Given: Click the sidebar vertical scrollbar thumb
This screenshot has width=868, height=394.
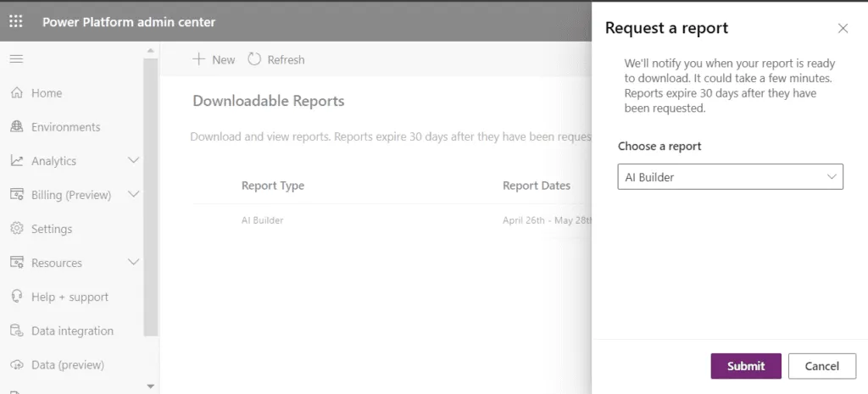Looking at the screenshot, I should [x=150, y=197].
